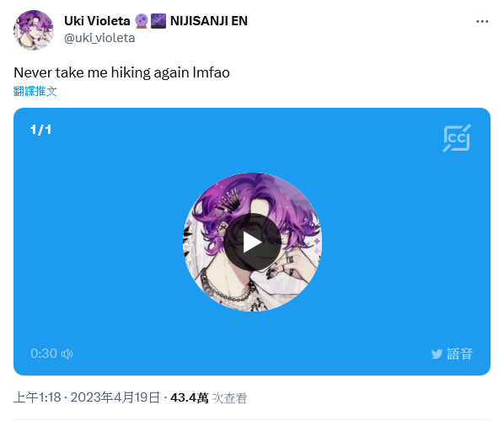
Task: Open Uki Violeta's profile picture beside the name
Action: pos(34,29)
